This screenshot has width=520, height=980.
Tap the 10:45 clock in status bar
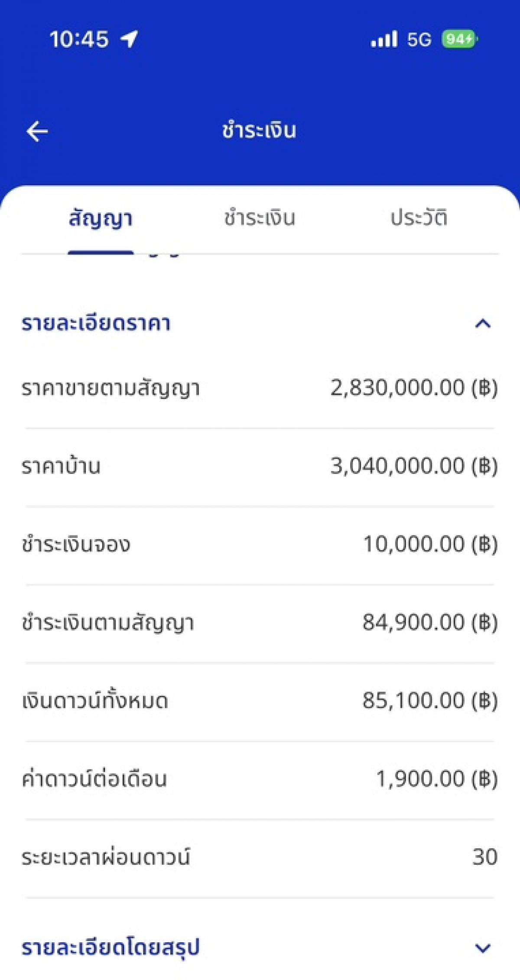pyautogui.click(x=79, y=39)
